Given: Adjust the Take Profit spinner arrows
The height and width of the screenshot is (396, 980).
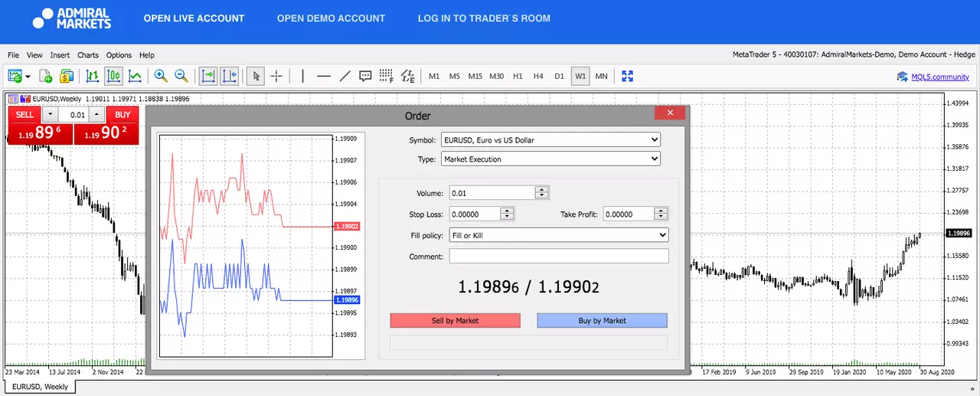Looking at the screenshot, I should point(661,214).
